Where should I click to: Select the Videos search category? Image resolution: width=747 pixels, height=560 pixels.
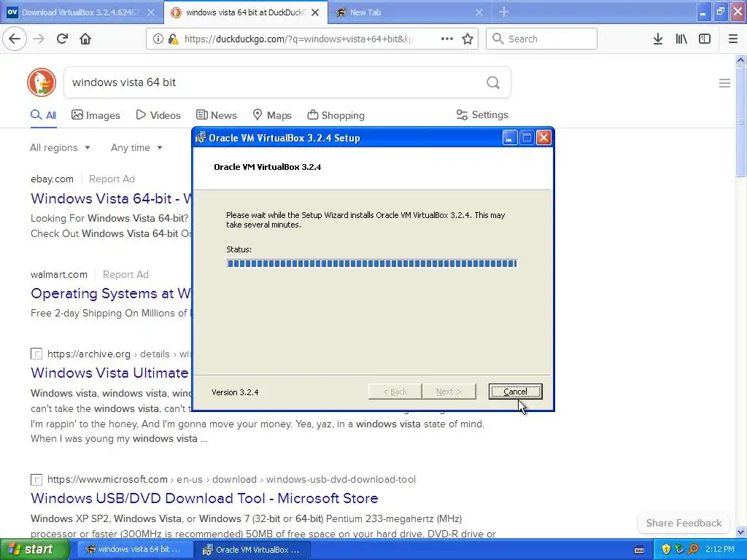click(158, 115)
